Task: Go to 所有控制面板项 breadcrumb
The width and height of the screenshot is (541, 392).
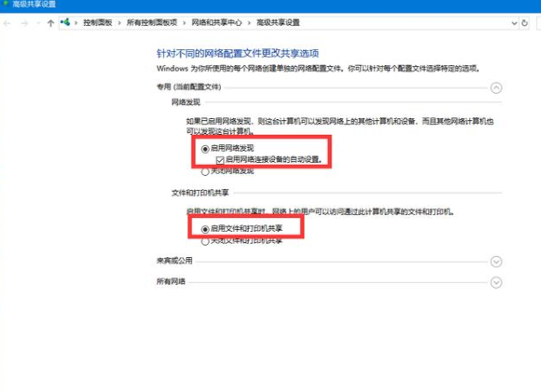Action: tap(152, 22)
